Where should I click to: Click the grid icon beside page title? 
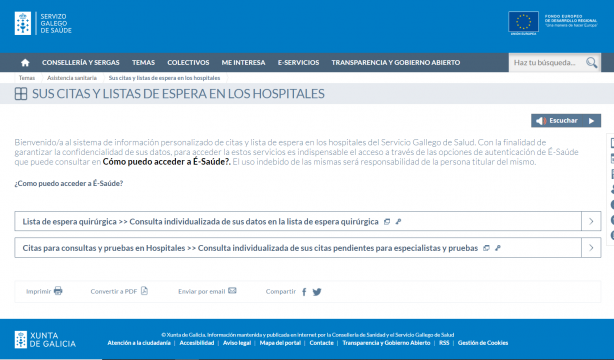point(21,94)
